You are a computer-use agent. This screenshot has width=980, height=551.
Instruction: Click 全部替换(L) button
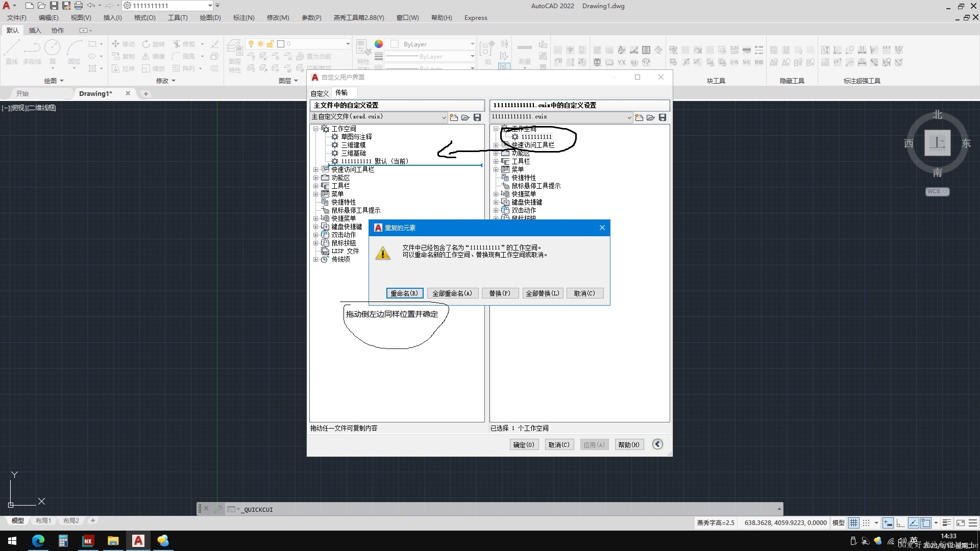coord(543,293)
